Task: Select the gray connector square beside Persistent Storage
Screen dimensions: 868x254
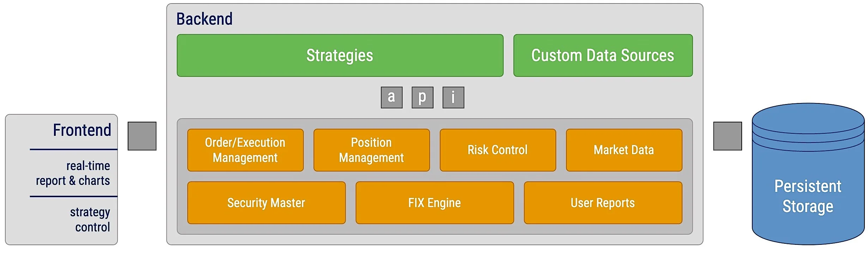Action: click(x=728, y=136)
